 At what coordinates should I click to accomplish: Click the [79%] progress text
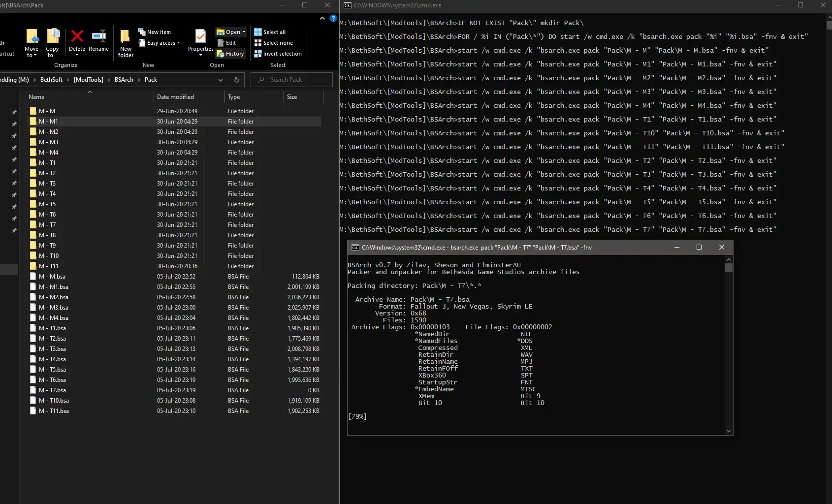[357, 416]
